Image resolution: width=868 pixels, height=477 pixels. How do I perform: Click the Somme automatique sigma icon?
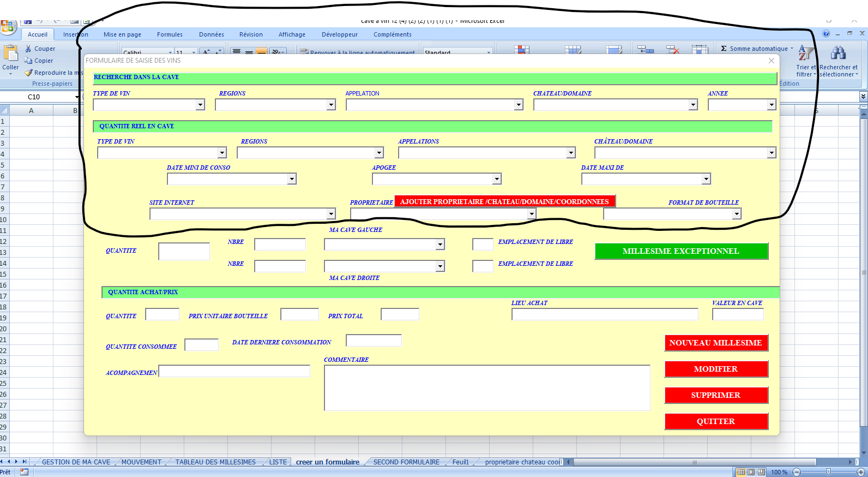[724, 49]
